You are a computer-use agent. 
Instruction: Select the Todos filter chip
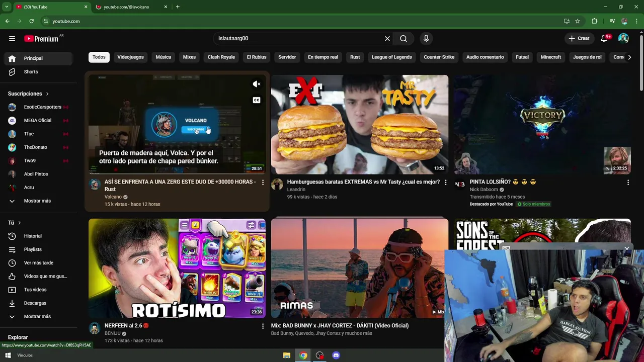point(99,57)
